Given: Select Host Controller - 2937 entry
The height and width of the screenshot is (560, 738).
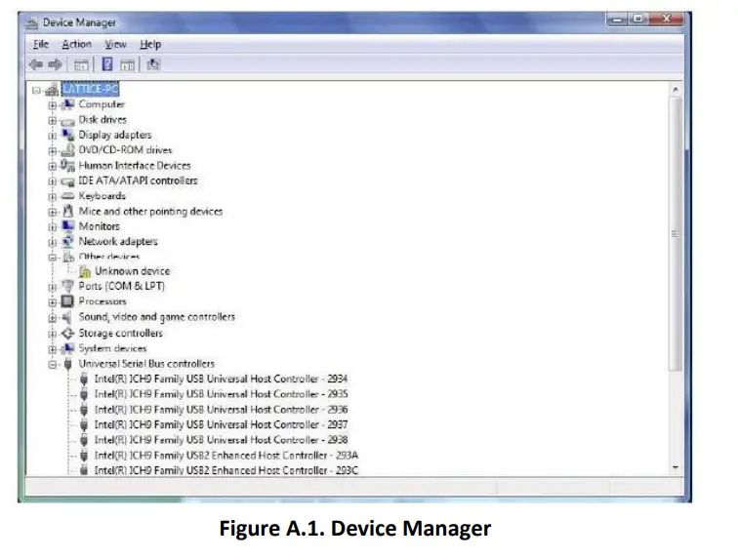Looking at the screenshot, I should [x=222, y=424].
